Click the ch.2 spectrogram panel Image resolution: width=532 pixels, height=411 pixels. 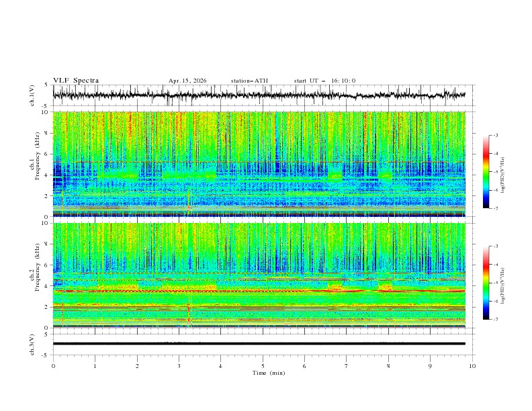(259, 275)
